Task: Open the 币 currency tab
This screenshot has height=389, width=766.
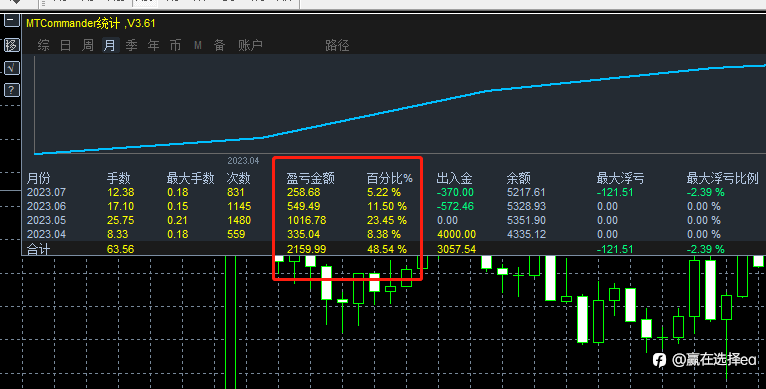Action: 175,45
